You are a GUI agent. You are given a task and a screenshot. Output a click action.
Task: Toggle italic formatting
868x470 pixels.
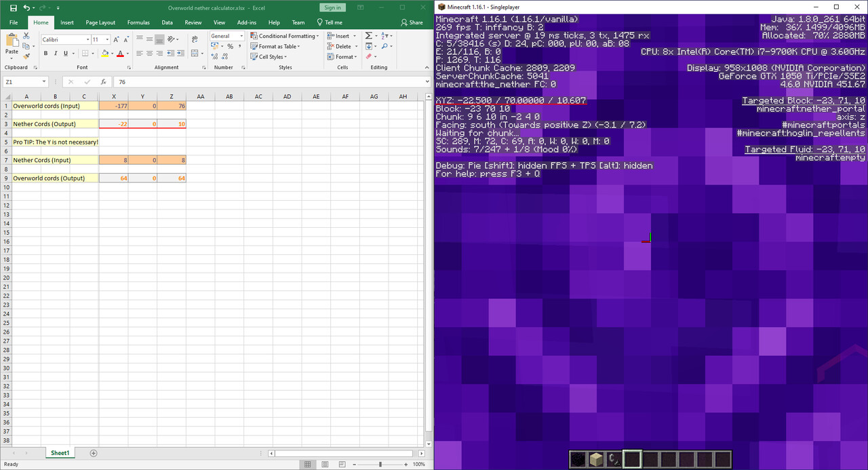coord(56,53)
